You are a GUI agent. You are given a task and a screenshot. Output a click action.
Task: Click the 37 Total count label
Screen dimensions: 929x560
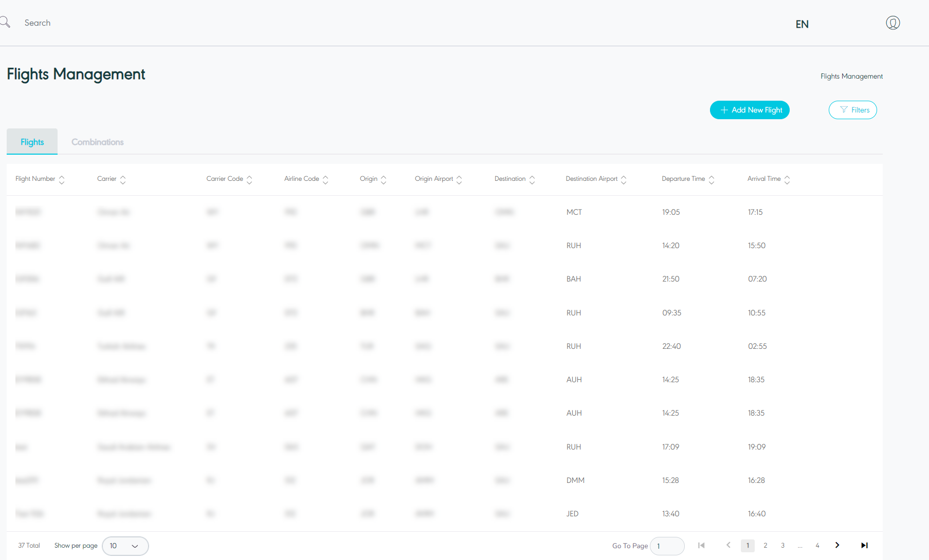coord(29,546)
